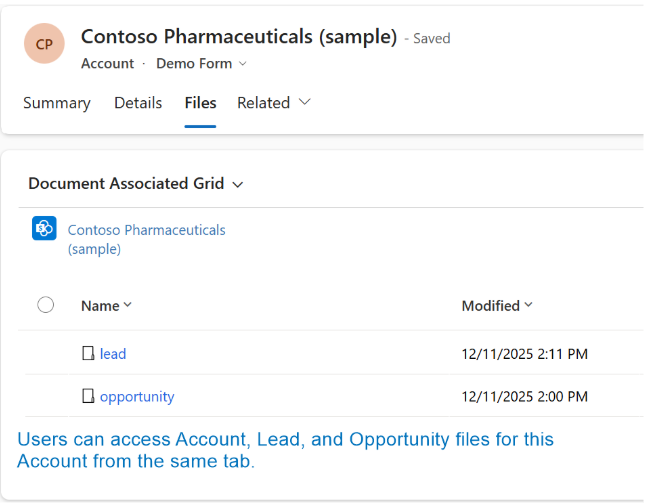Click the lead folder icon

88,353
